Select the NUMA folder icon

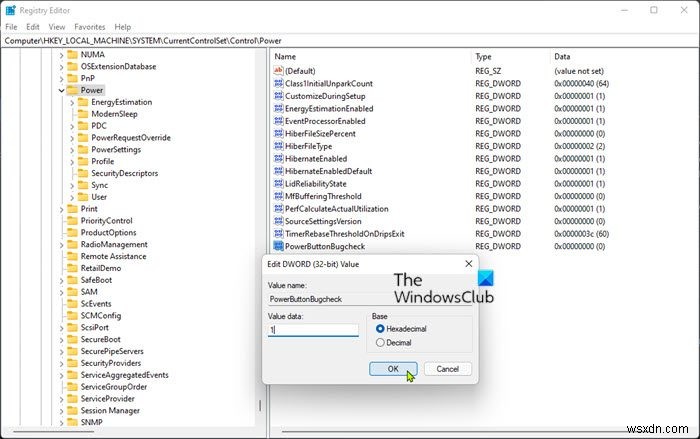point(72,54)
